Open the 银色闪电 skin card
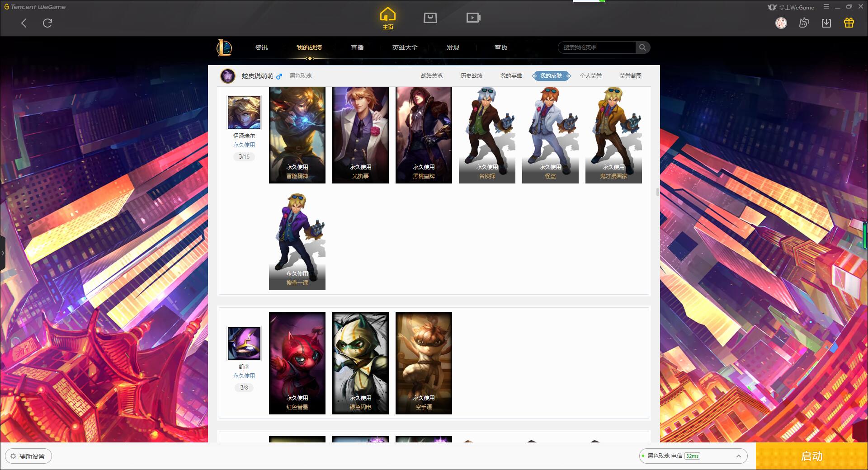868x470 pixels. [x=360, y=363]
